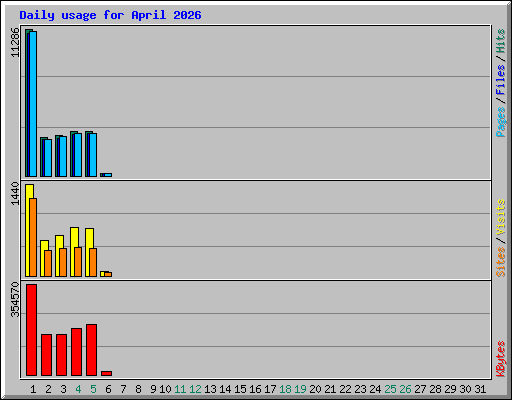This screenshot has height=400, width=512.
Task: Click the Visits legend label
Action: point(500,217)
